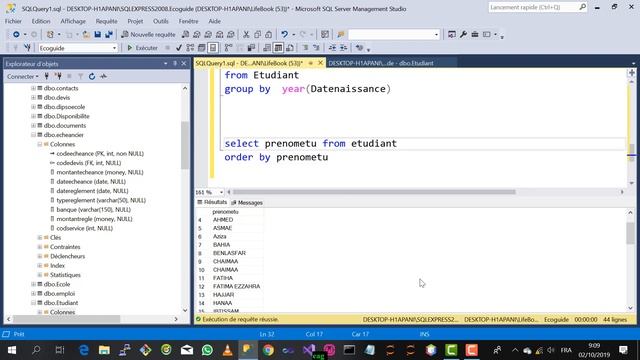
Task: Click the Windows Start button
Action: click(x=12, y=350)
